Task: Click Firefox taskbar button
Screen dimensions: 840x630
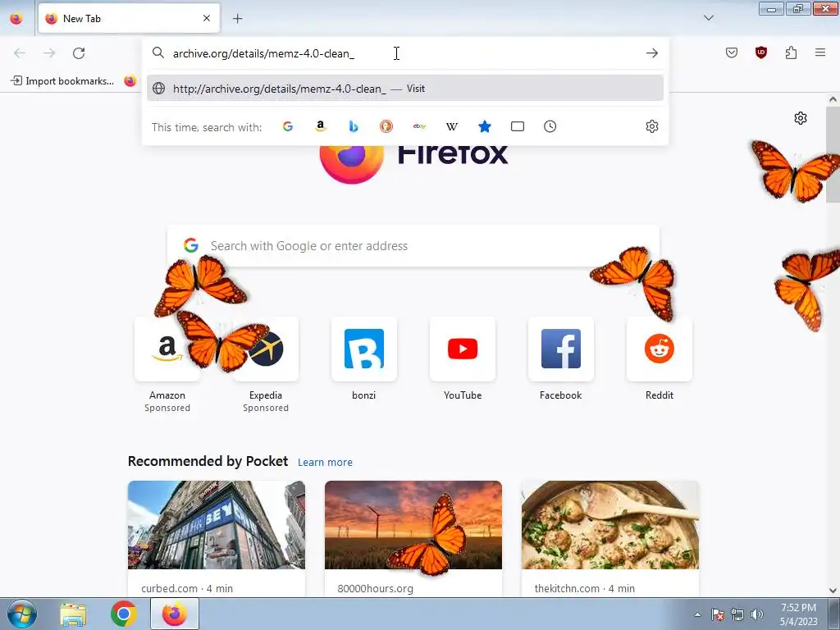Action: [175, 614]
